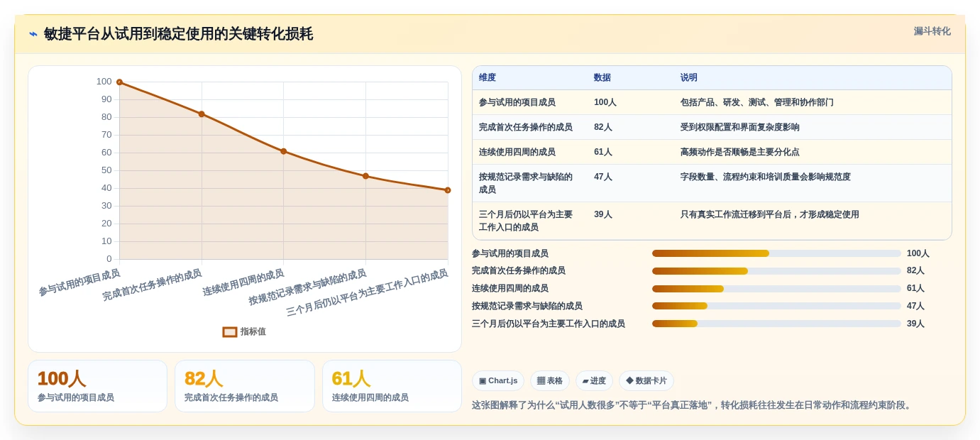Screen dimensions: 980x440
Task: Click description 高频动作是否顺畅是主要分化点
Action: click(x=740, y=152)
